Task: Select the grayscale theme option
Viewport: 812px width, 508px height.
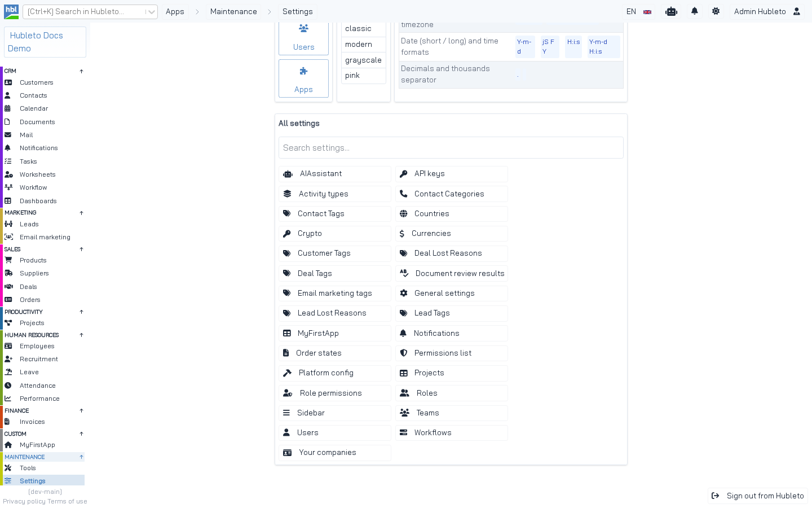Action: 364,60
